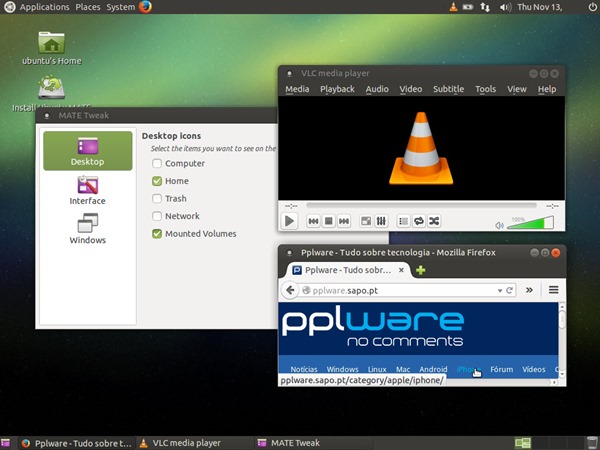This screenshot has height=450, width=600.
Task: Open VLC Subtitle menu
Action: coord(448,89)
